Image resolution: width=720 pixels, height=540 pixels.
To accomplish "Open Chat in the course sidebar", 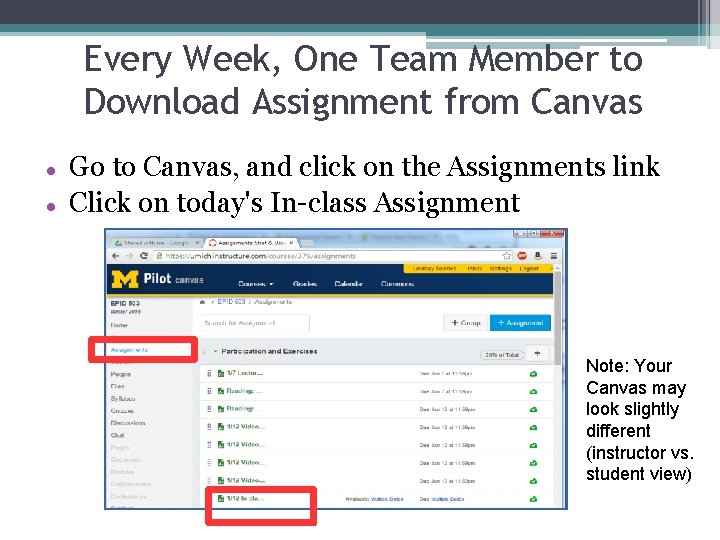I will [118, 435].
